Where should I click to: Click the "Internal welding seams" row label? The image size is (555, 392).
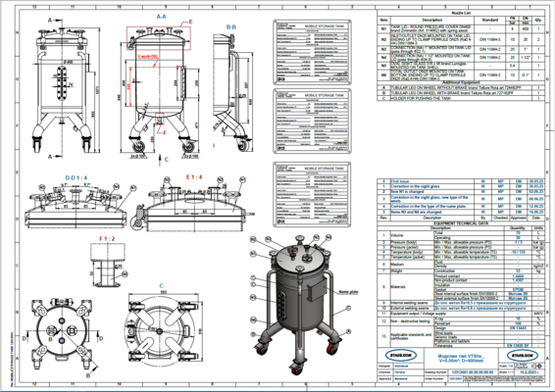point(410,303)
